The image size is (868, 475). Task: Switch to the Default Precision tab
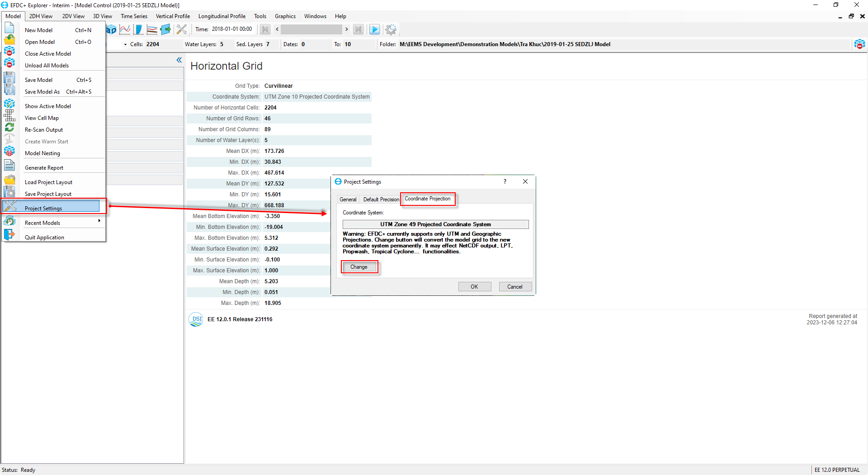(x=381, y=199)
